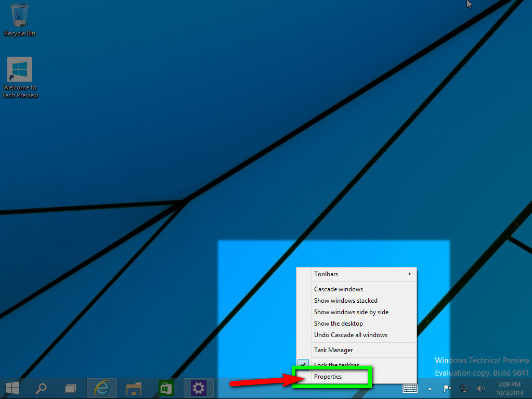
Task: Choose Cascade windows
Action: coord(357,289)
